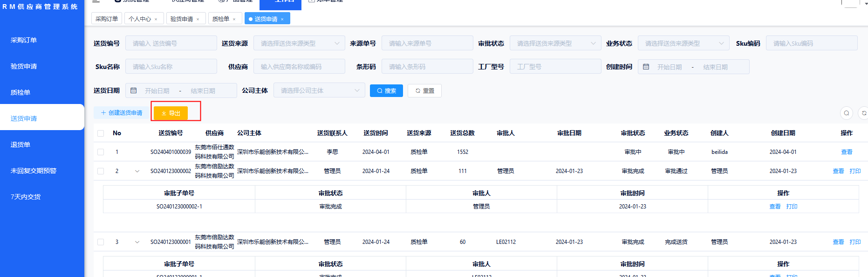Close the 质检单 tab with its x
The width and height of the screenshot is (868, 277).
(234, 19)
